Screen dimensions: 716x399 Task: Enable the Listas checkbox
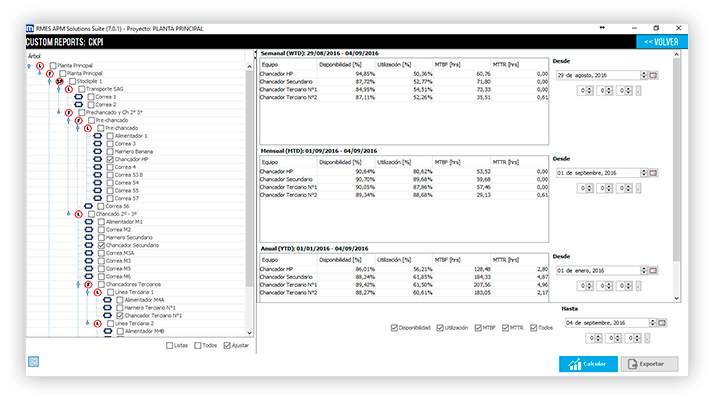[169, 346]
